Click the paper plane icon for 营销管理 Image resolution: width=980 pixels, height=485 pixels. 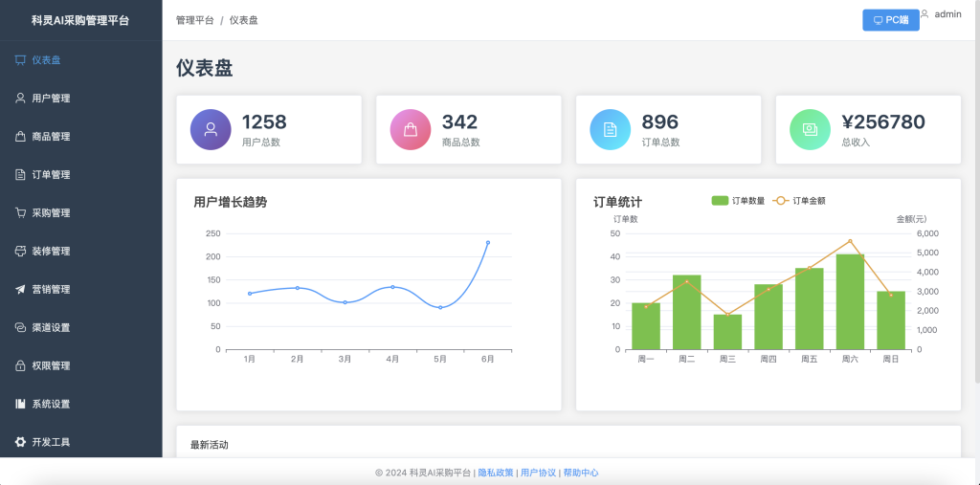[20, 290]
